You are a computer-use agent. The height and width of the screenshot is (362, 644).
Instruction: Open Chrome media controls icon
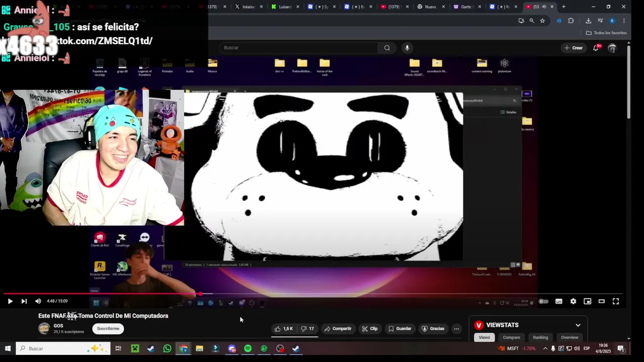600,21
